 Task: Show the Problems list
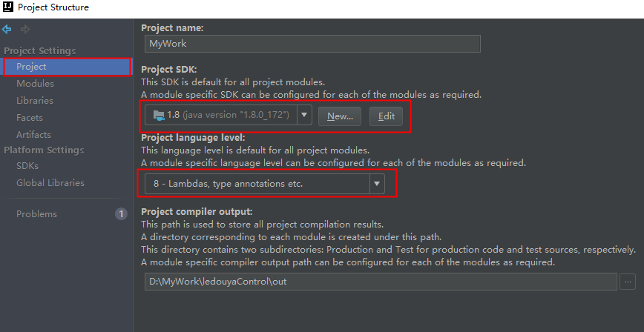coord(36,214)
